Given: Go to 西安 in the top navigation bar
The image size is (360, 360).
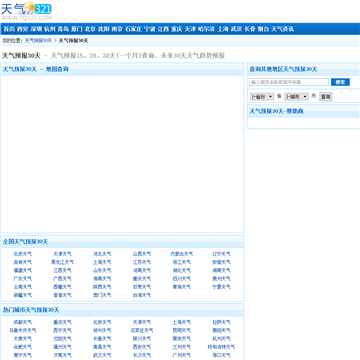Looking at the screenshot, I should pyautogui.click(x=23, y=29).
